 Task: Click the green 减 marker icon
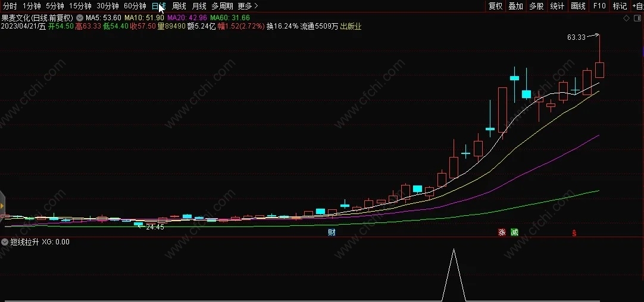(514, 232)
